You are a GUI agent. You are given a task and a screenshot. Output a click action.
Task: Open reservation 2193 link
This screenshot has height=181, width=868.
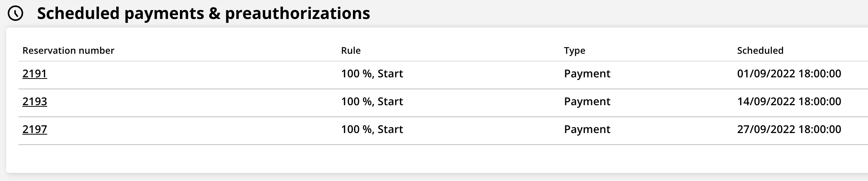coord(35,102)
